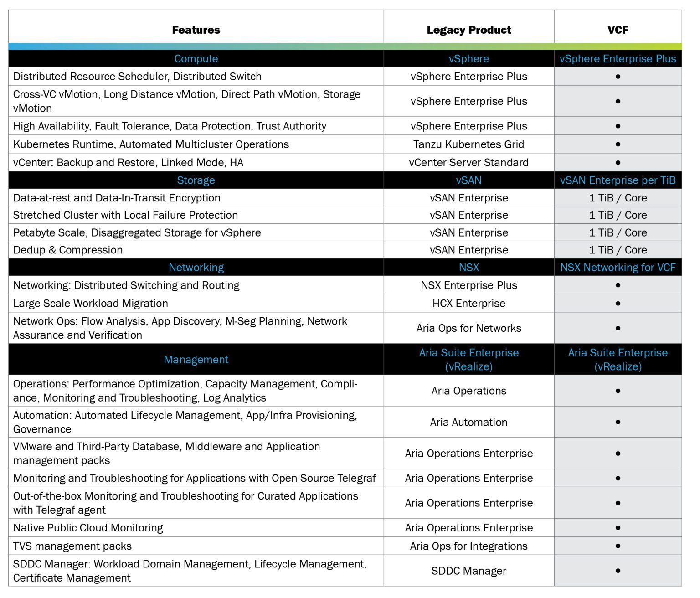Select the Tanzu Kubernetes Grid cell
Screen dimensions: 700x598
click(x=469, y=144)
